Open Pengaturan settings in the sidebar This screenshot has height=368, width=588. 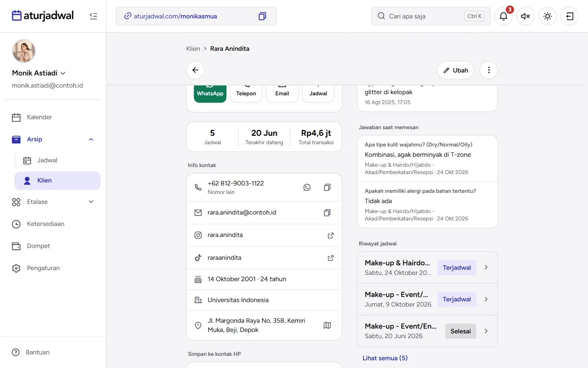(53, 268)
